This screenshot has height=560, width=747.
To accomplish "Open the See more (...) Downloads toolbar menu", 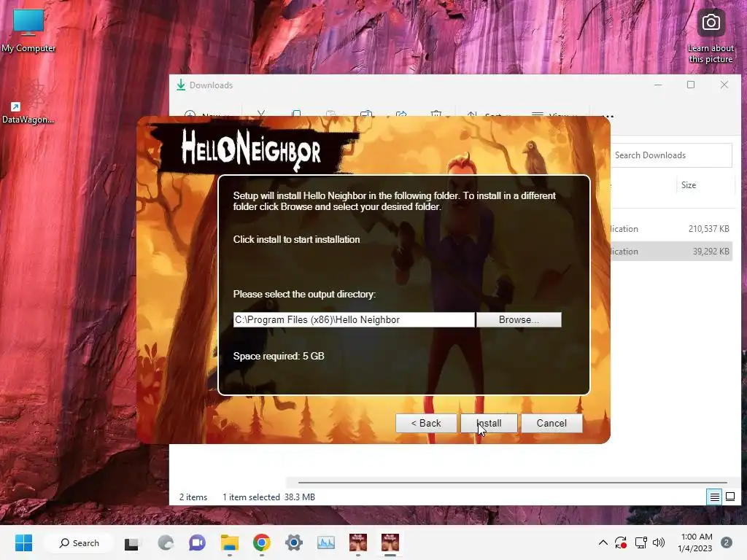I will [608, 116].
